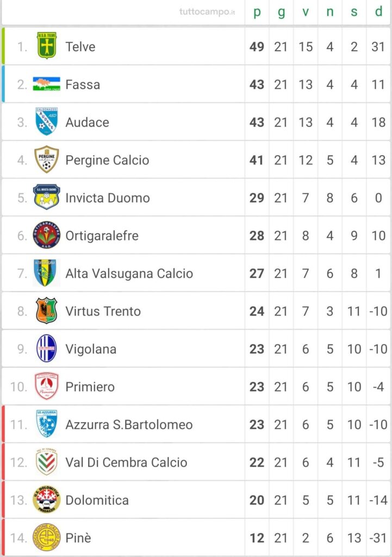Select the Audace club badge
The width and height of the screenshot is (392, 557).
tap(47, 121)
